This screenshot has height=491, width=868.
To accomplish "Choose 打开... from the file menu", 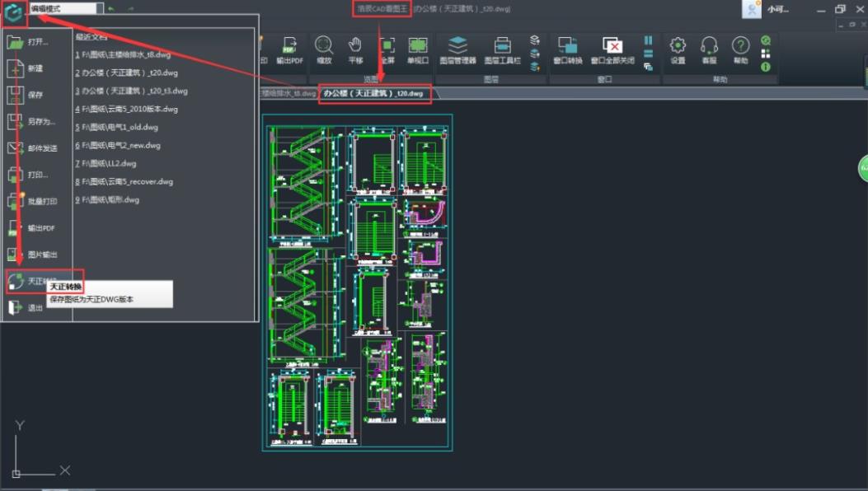I will tap(37, 42).
